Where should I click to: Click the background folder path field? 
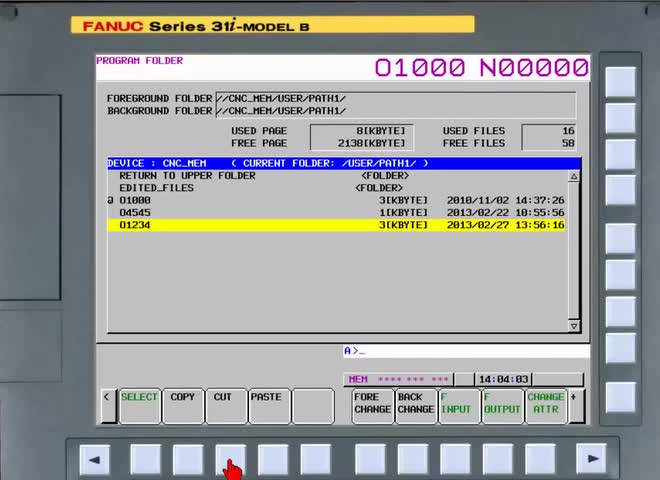[395, 111]
